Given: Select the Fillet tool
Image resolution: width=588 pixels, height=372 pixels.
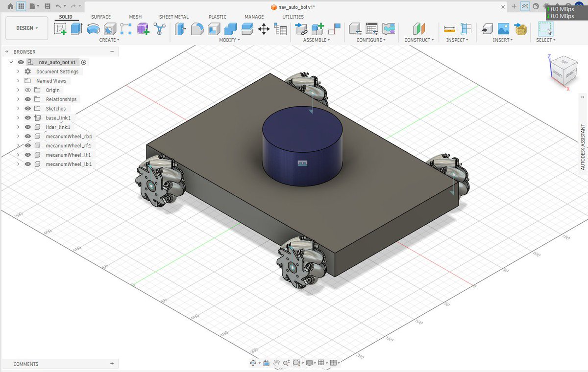Looking at the screenshot, I should (x=197, y=29).
